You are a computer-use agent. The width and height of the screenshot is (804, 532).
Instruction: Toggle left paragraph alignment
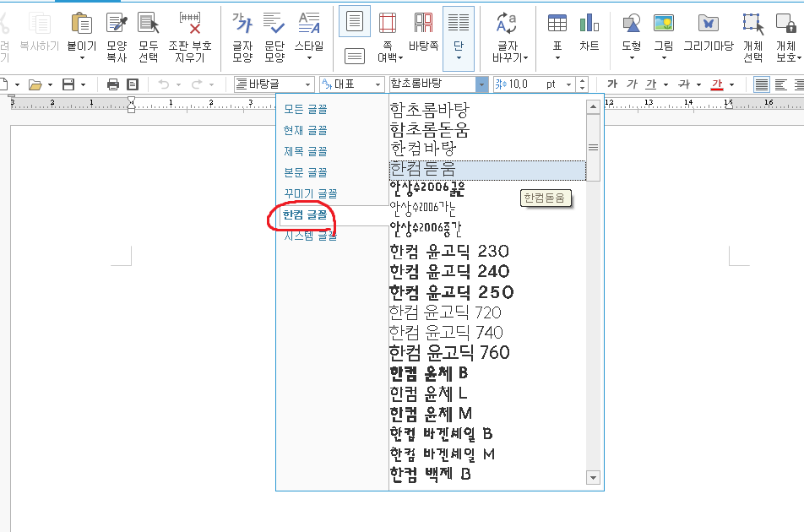(781, 84)
